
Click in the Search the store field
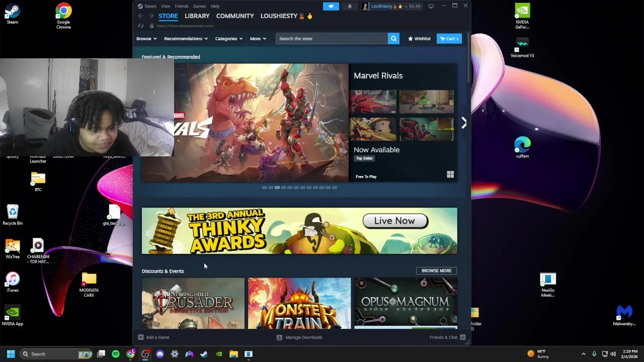click(x=332, y=39)
